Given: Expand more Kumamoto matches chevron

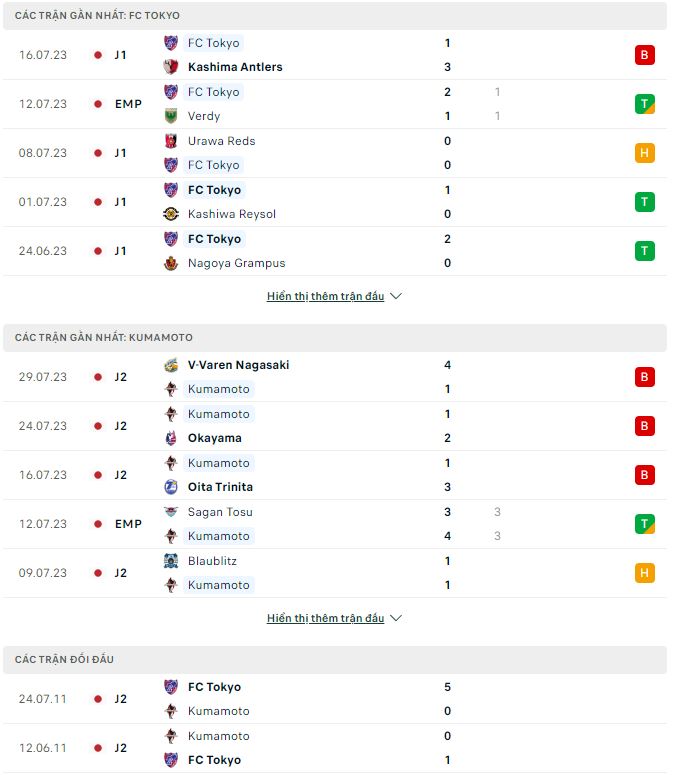Looking at the screenshot, I should tap(396, 618).
